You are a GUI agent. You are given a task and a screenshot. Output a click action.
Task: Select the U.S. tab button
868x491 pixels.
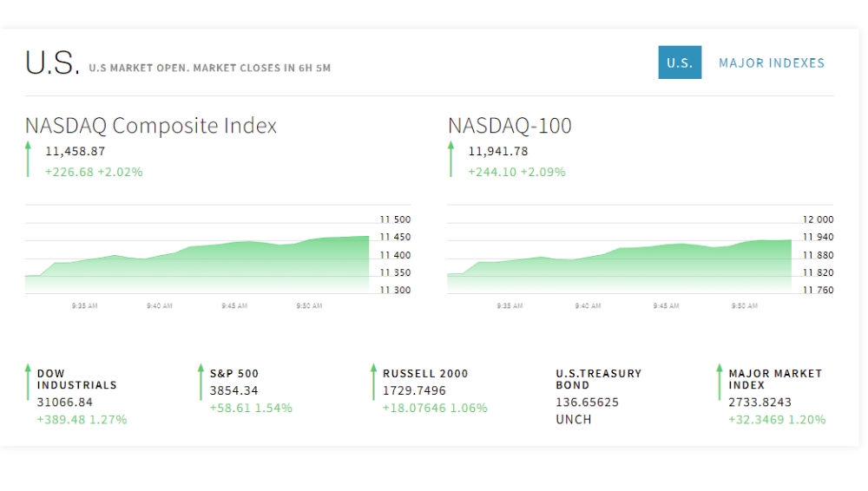[680, 62]
